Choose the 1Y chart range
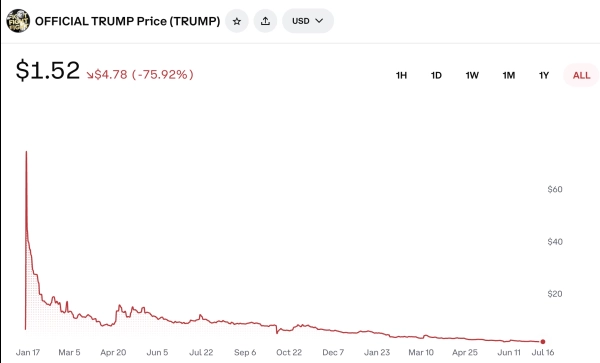 pyautogui.click(x=544, y=75)
